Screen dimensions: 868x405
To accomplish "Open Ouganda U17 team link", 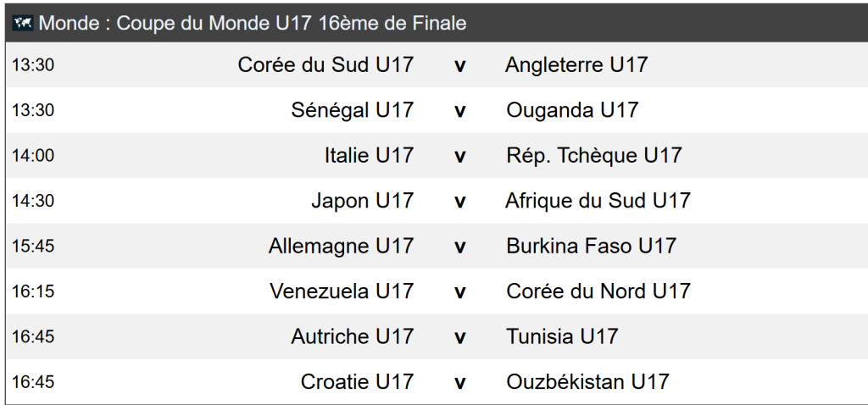I will (x=572, y=110).
